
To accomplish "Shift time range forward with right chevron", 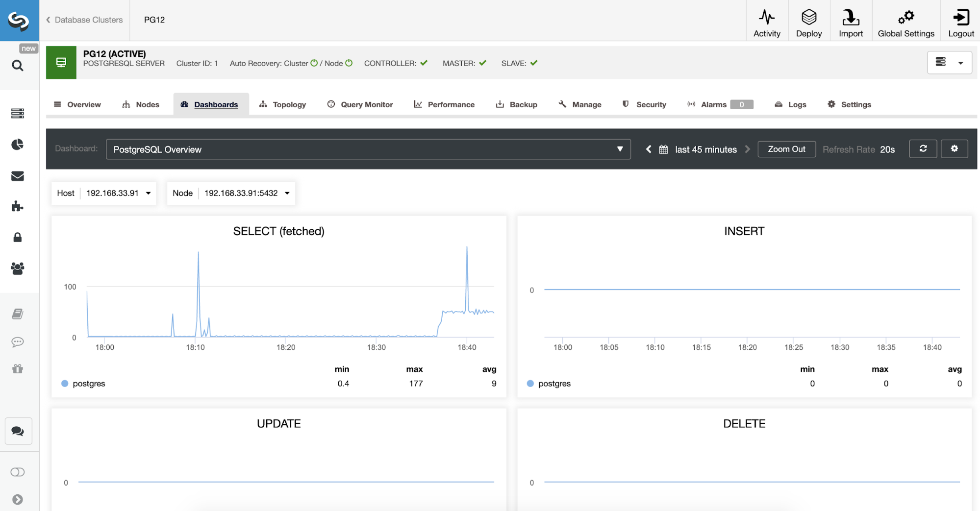I will (x=748, y=149).
